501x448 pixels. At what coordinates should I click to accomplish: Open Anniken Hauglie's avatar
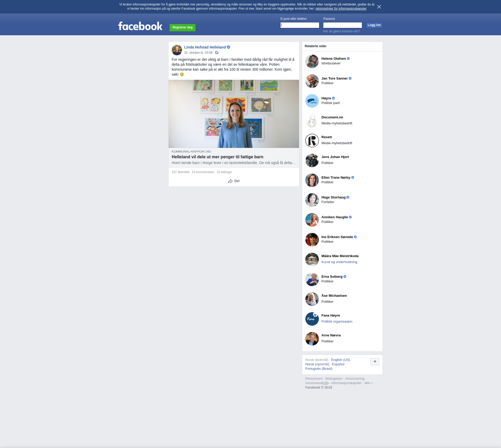coord(312,220)
